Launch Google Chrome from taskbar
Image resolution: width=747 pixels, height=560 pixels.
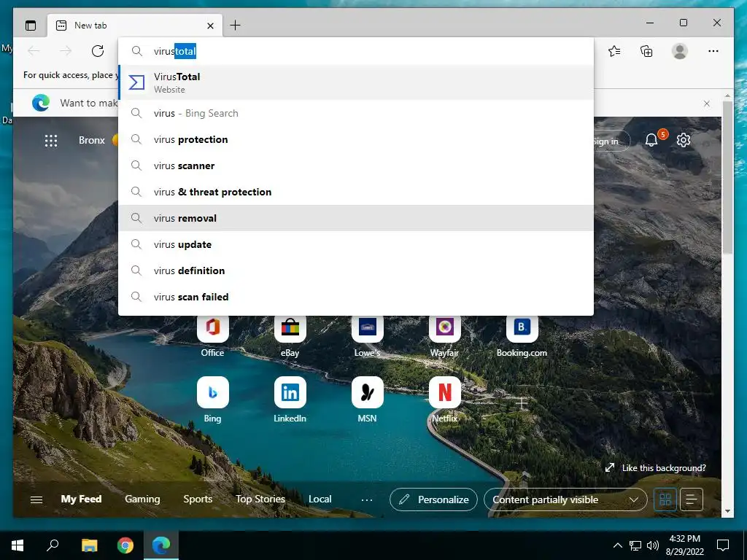125,545
